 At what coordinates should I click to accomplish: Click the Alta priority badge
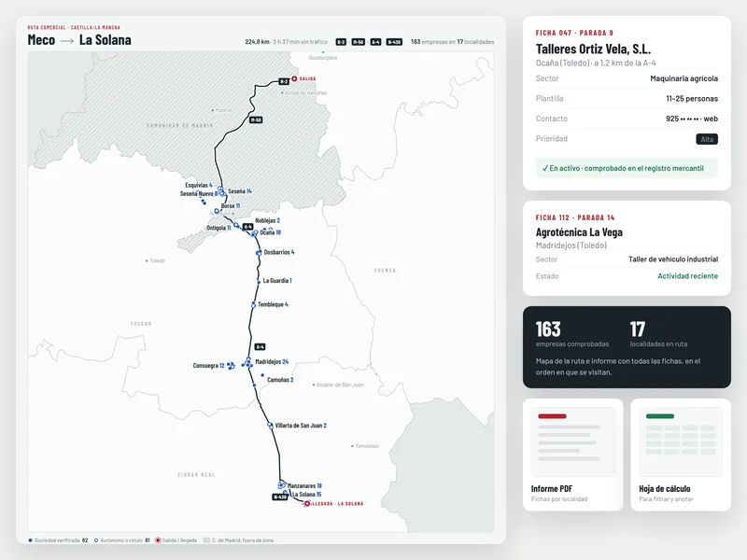coord(707,139)
